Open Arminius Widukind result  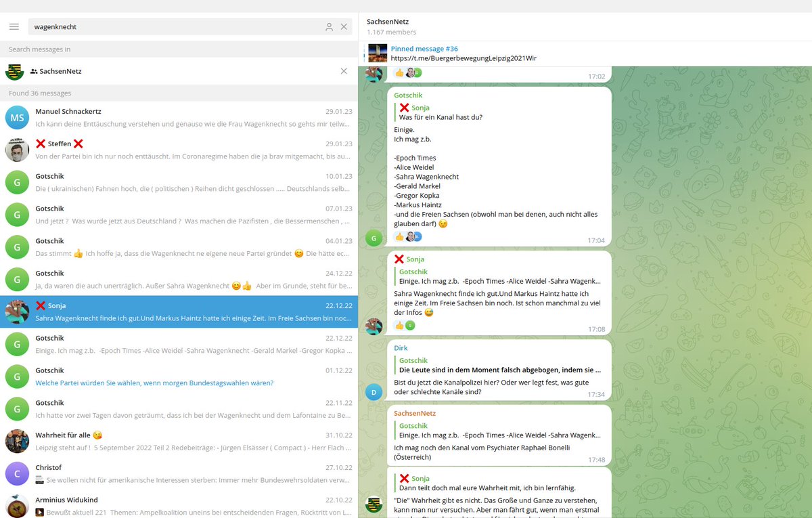[179, 504]
